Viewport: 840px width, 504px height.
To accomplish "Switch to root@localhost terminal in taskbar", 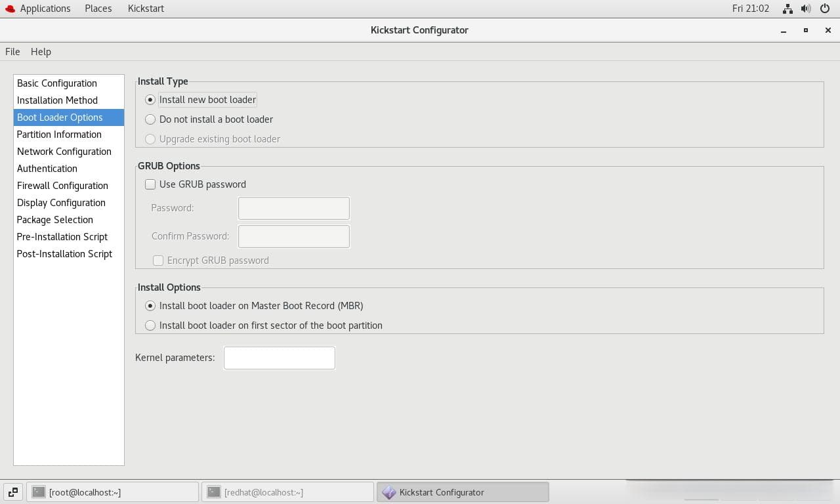I will pos(113,492).
